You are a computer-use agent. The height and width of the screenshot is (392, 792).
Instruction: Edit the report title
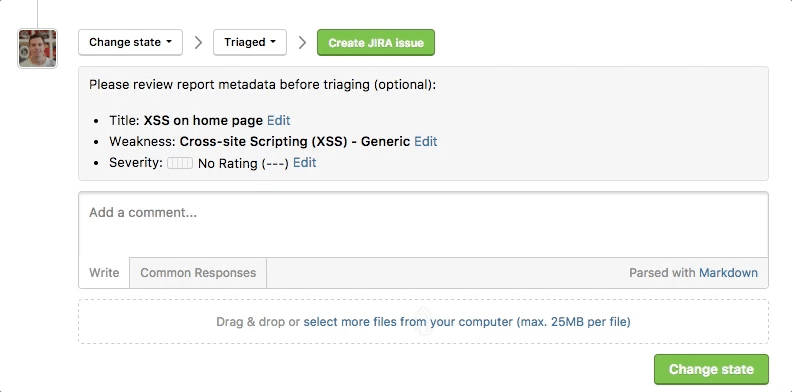279,121
